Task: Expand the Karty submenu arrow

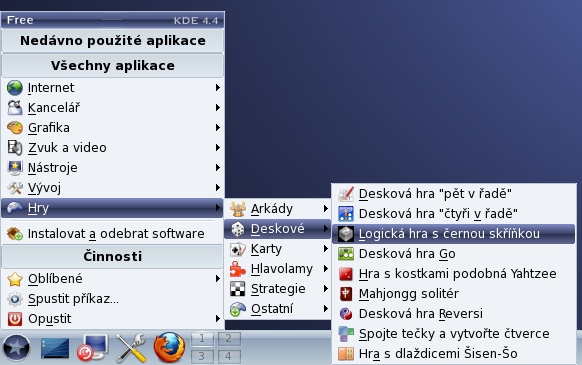Action: [x=326, y=249]
